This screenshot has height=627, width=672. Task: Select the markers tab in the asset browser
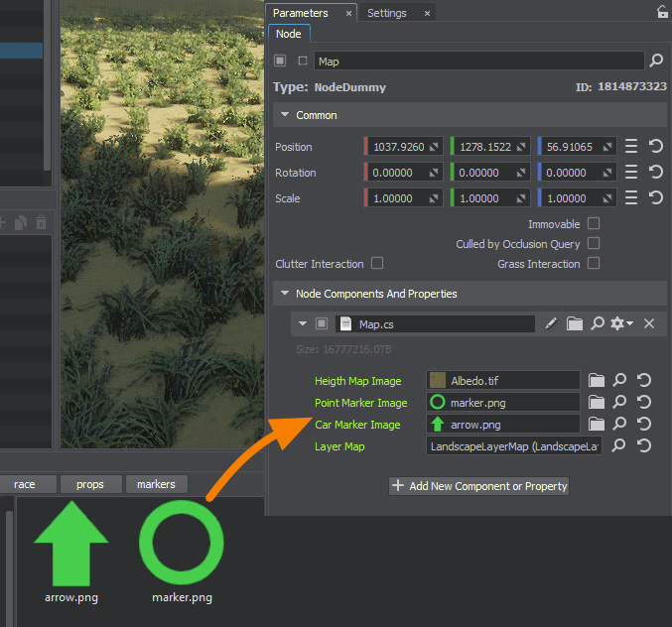156,484
